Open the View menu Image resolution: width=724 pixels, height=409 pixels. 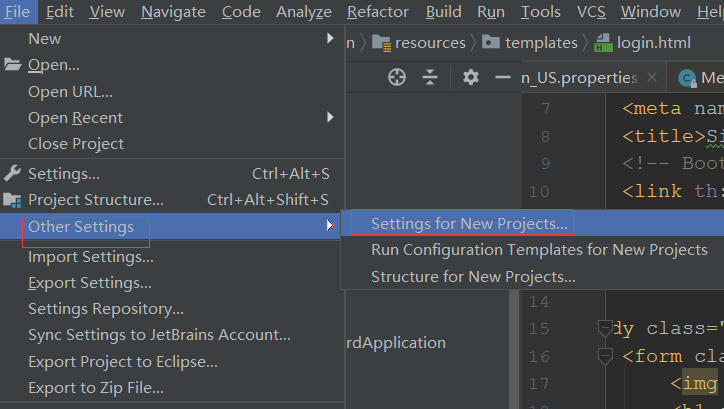[107, 12]
